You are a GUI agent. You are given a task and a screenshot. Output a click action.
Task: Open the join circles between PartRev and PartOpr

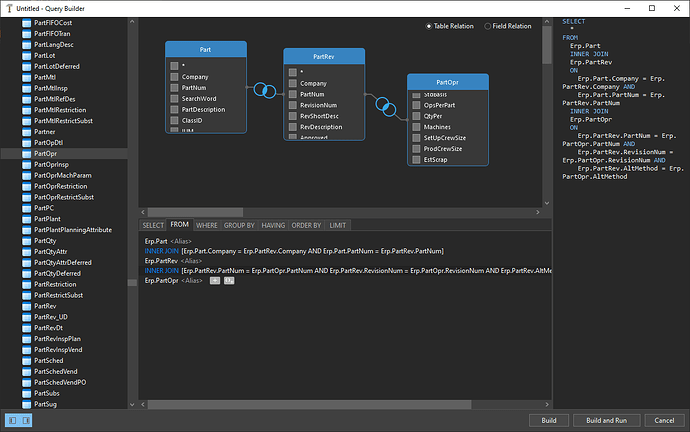386,107
